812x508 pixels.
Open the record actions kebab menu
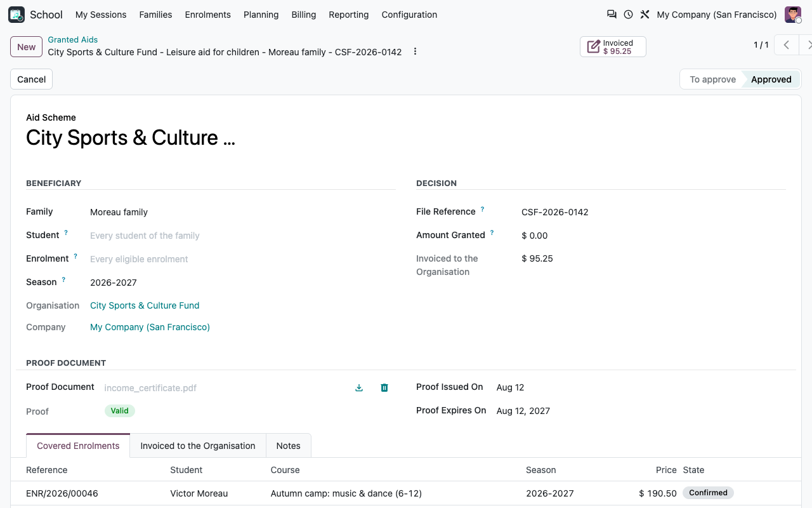click(416, 51)
